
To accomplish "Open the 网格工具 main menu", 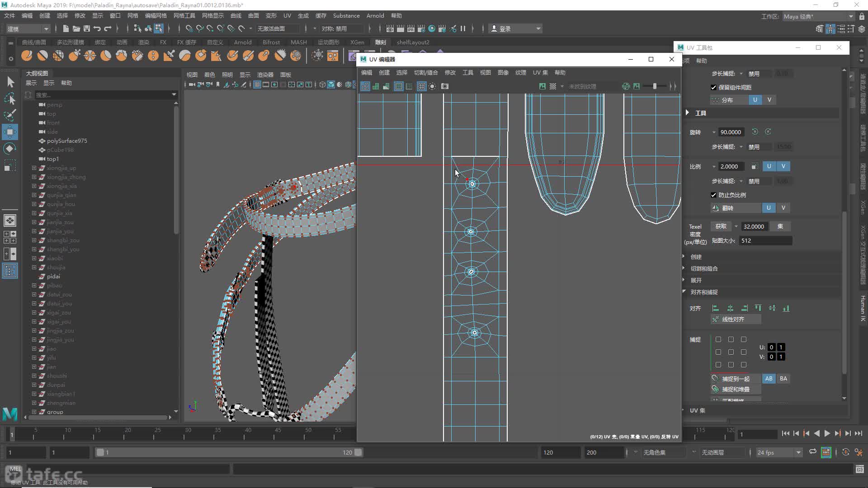I will coord(184,15).
